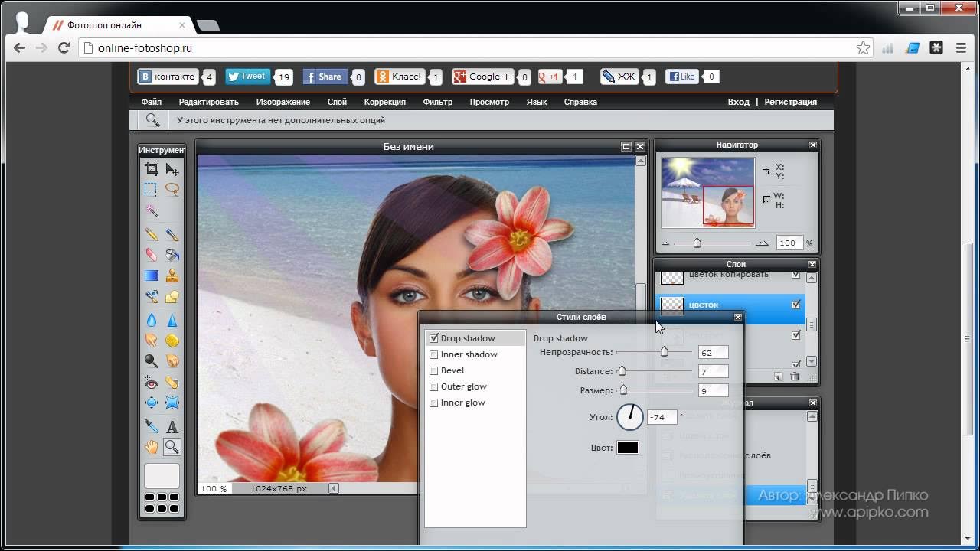Select the Lasso tool
This screenshot has width=980, height=551.
[x=172, y=190]
